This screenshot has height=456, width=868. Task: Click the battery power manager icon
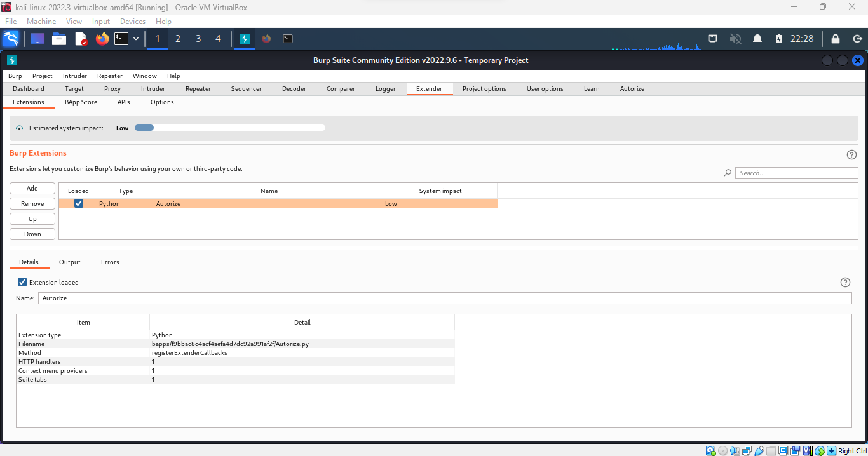point(779,39)
